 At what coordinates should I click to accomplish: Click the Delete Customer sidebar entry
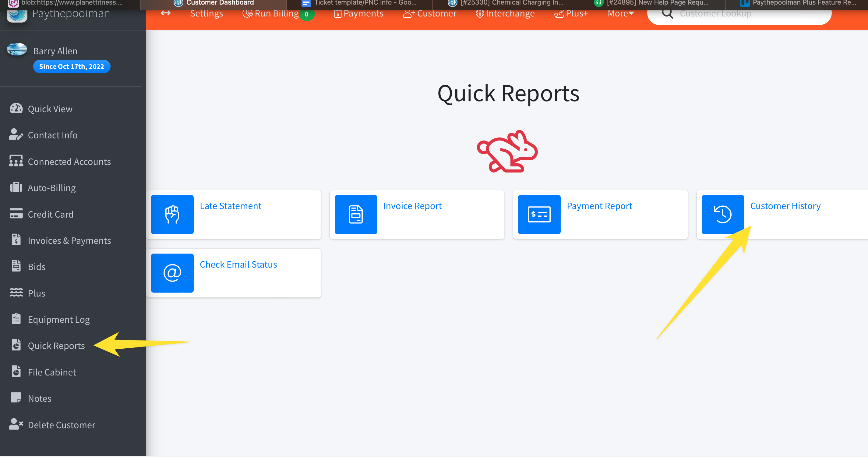(61, 425)
